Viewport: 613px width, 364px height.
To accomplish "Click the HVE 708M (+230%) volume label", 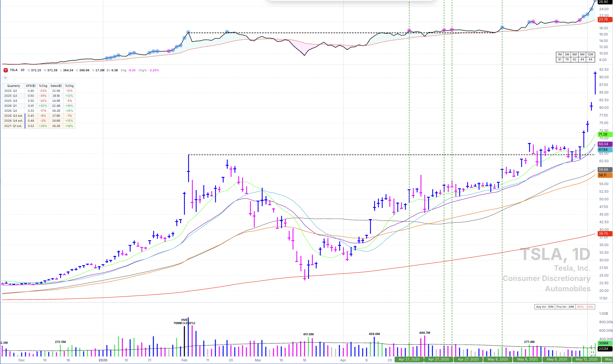I will click(184, 321).
